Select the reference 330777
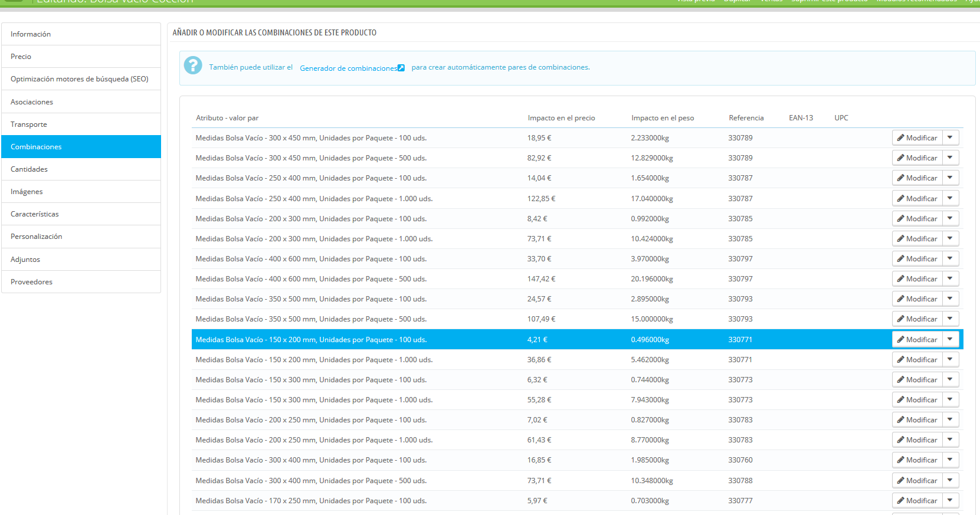 tap(740, 501)
